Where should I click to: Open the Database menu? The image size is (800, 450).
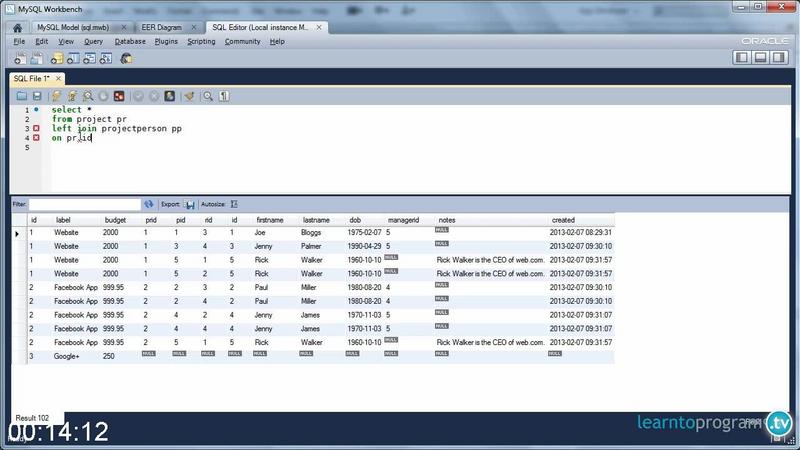click(130, 41)
